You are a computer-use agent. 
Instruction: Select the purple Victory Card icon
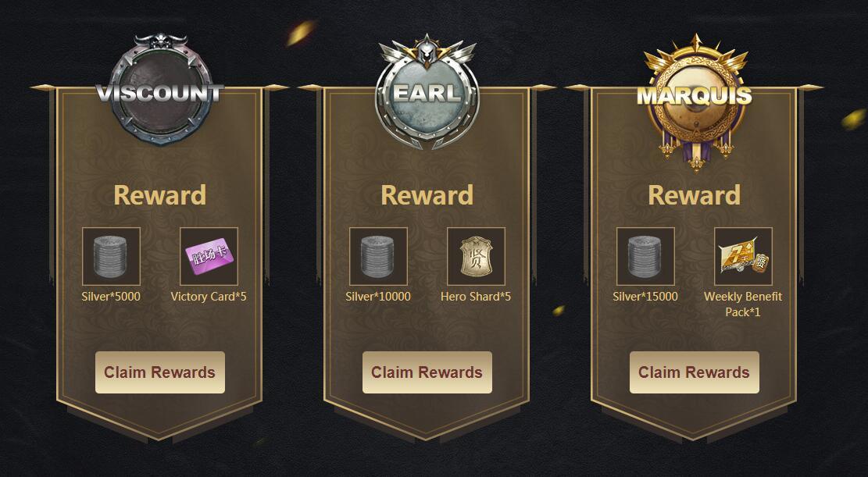click(209, 256)
